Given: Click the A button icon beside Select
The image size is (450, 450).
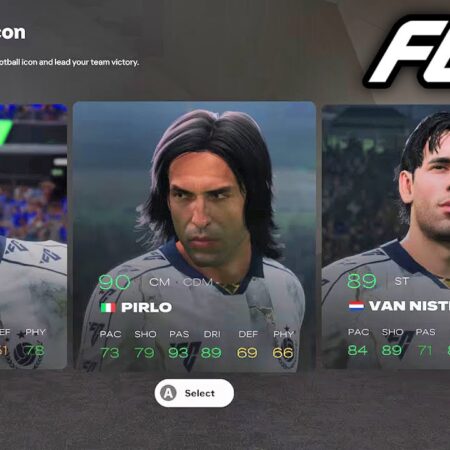Looking at the screenshot, I should coord(169,393).
